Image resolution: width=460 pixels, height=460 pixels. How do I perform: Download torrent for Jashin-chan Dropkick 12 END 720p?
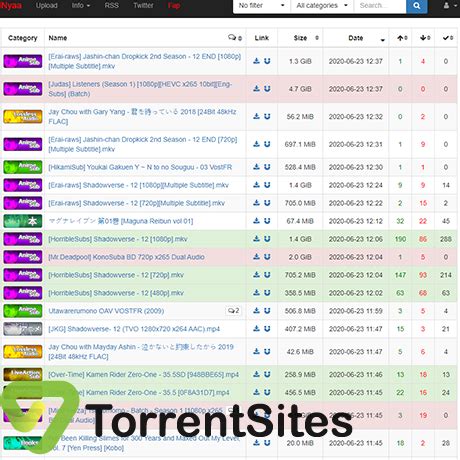click(x=256, y=144)
